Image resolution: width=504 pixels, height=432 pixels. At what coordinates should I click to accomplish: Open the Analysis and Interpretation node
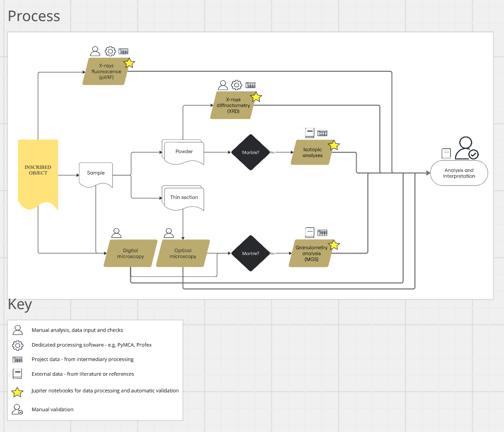[458, 173]
